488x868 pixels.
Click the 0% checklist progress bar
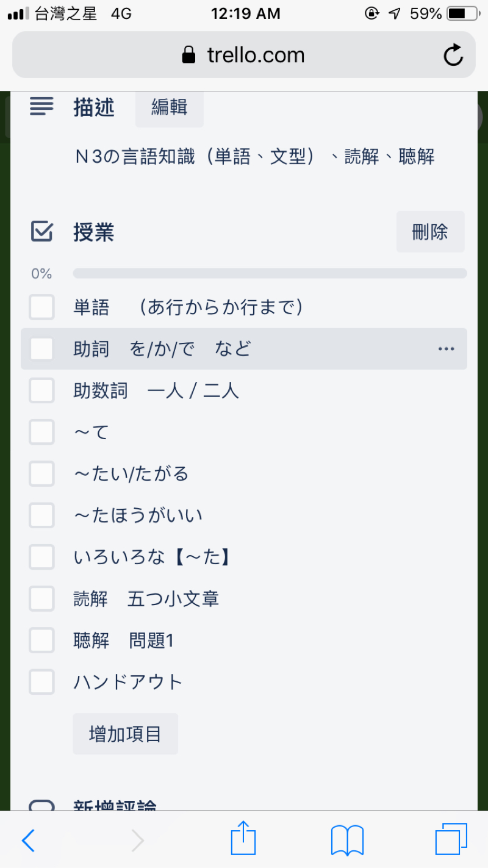pyautogui.click(x=268, y=273)
